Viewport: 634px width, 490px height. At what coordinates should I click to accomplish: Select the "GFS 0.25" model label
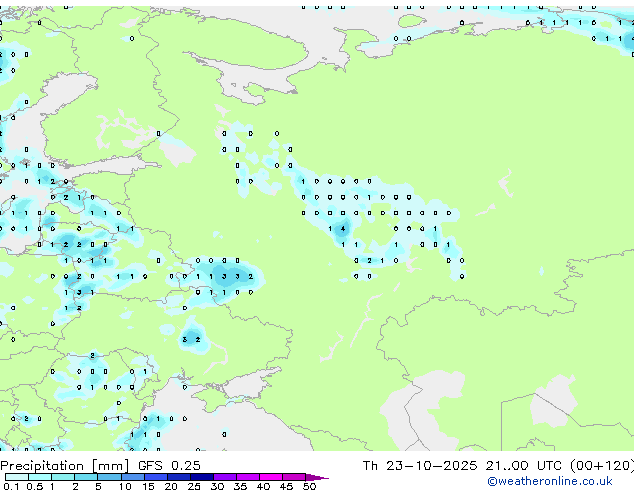click(x=169, y=466)
